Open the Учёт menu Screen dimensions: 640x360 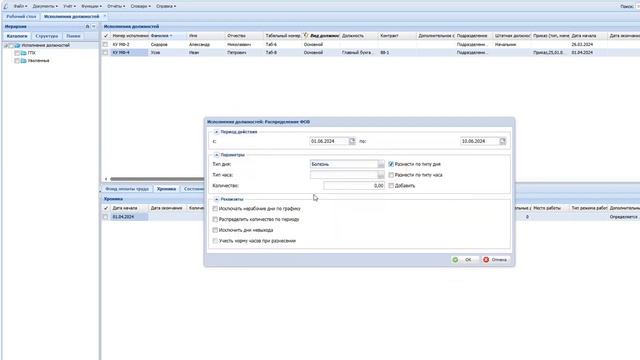(x=69, y=6)
